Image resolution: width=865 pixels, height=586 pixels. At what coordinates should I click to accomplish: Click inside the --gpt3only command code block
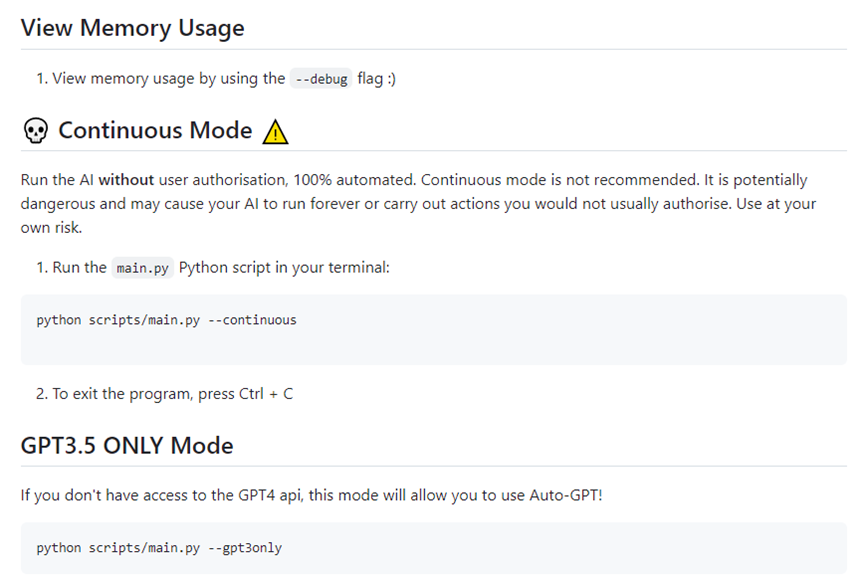[434, 548]
